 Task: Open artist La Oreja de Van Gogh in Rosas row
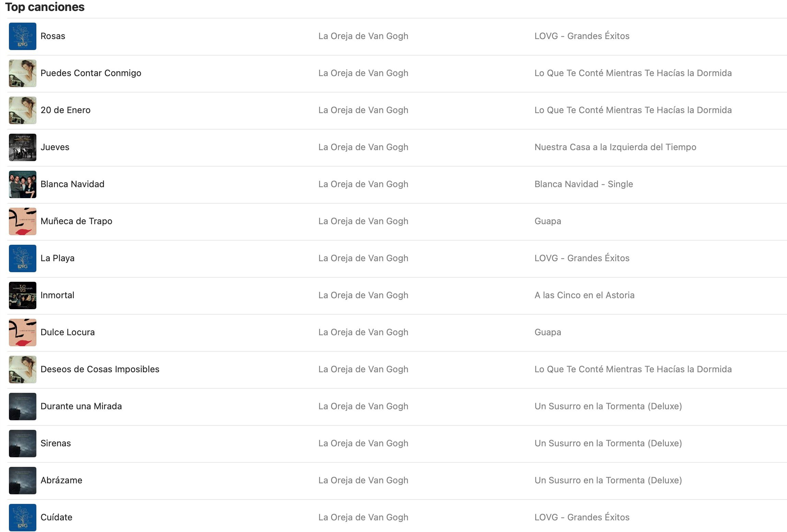pos(363,36)
